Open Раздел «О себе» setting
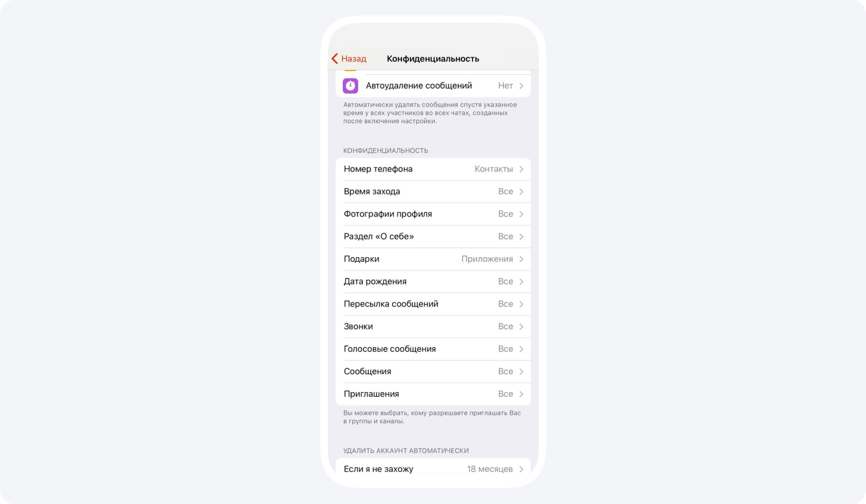 point(433,237)
